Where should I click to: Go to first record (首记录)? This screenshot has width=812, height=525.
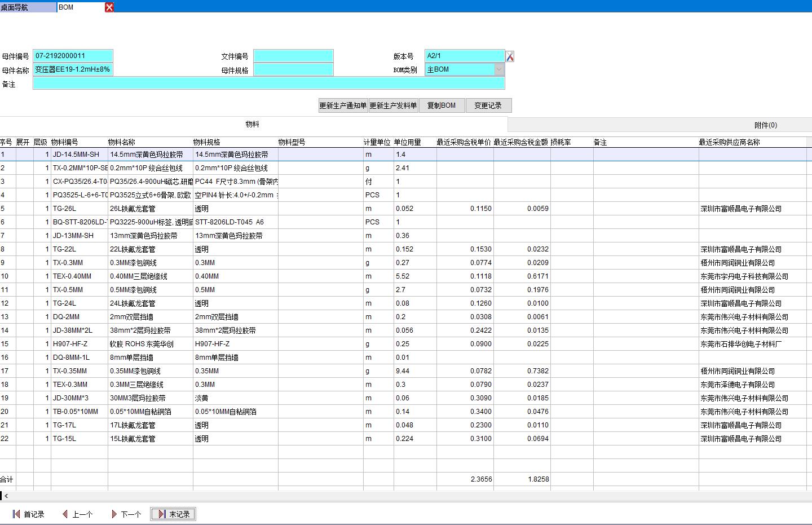pyautogui.click(x=28, y=514)
